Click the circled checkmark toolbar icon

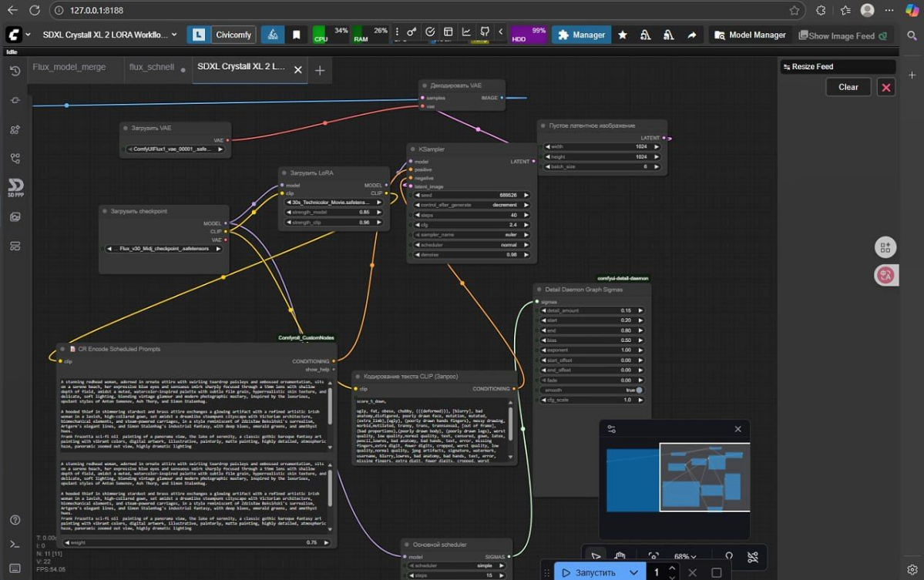pos(429,32)
